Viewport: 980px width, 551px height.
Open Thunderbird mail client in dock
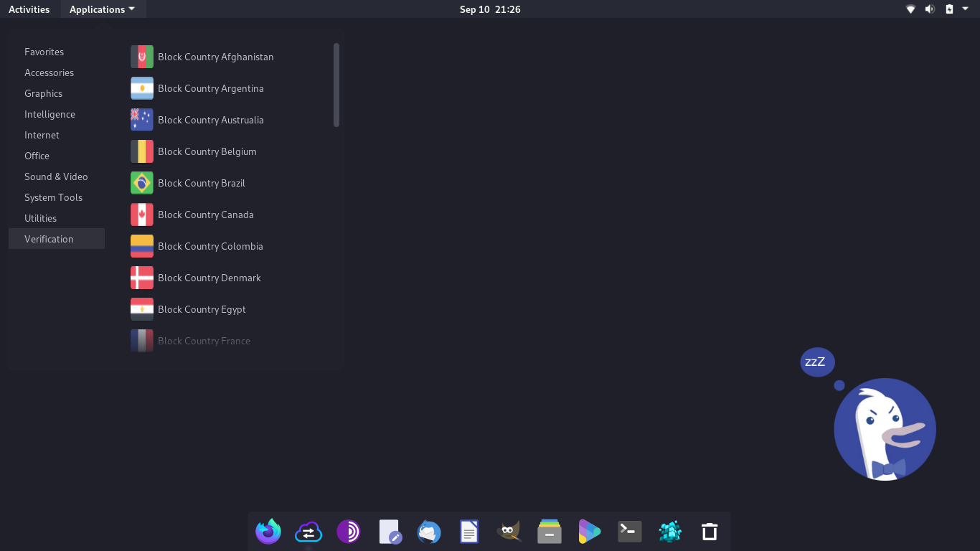click(x=429, y=532)
